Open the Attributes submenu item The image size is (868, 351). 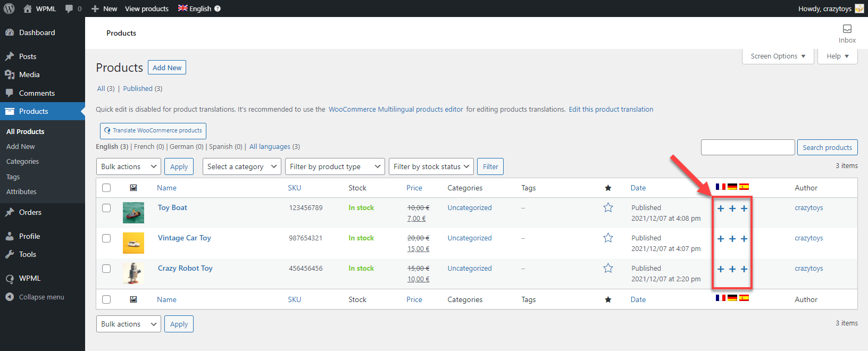[21, 192]
